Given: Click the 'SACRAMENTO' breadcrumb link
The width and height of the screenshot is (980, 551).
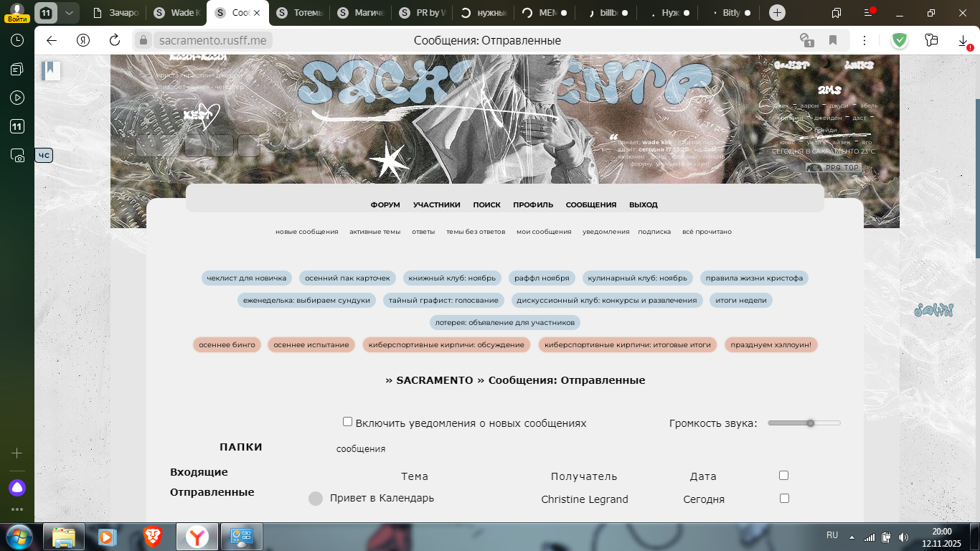Looking at the screenshot, I should point(435,380).
